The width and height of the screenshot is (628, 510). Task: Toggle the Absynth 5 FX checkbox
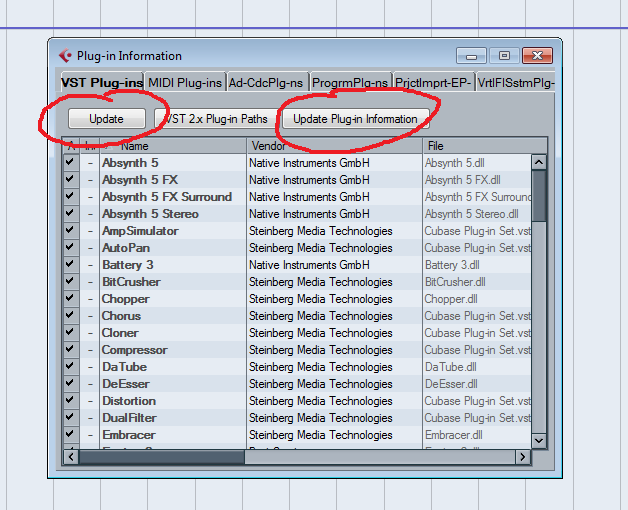(x=70, y=179)
